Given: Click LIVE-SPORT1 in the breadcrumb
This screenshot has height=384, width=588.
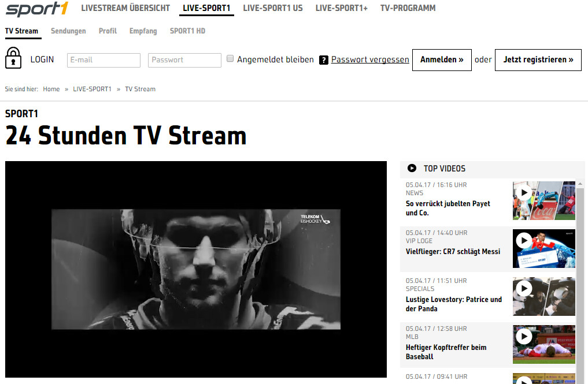Looking at the screenshot, I should click(x=93, y=89).
